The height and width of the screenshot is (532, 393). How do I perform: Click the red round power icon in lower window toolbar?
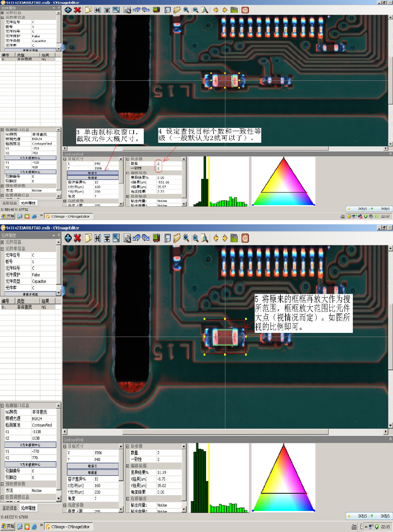245,238
